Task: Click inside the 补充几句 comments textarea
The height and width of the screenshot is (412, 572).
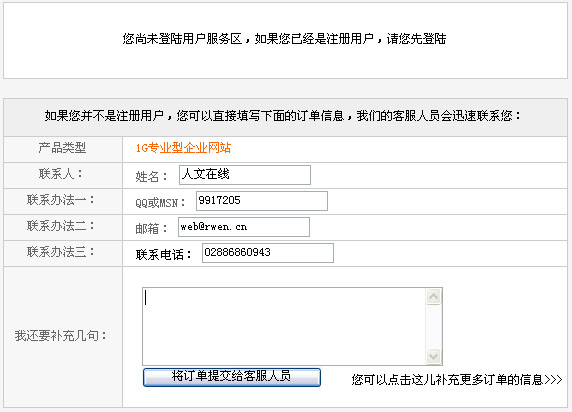Action: click(x=284, y=326)
